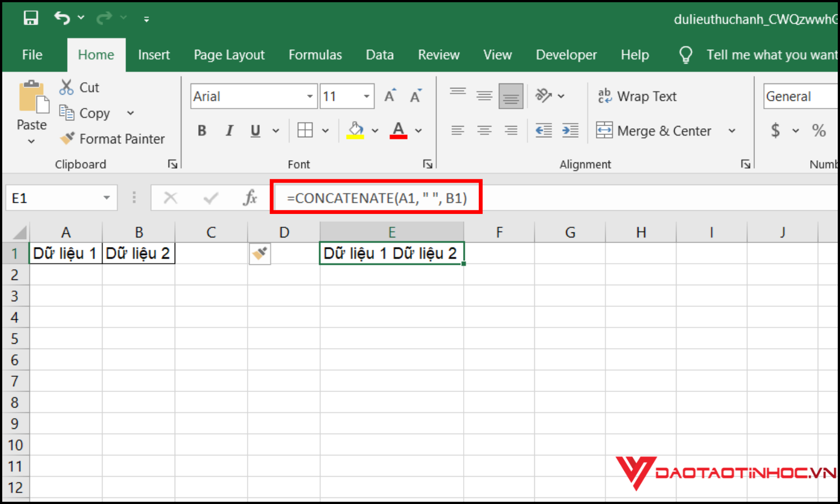Select cell A1 containing Dữ liệu 1

click(x=65, y=253)
